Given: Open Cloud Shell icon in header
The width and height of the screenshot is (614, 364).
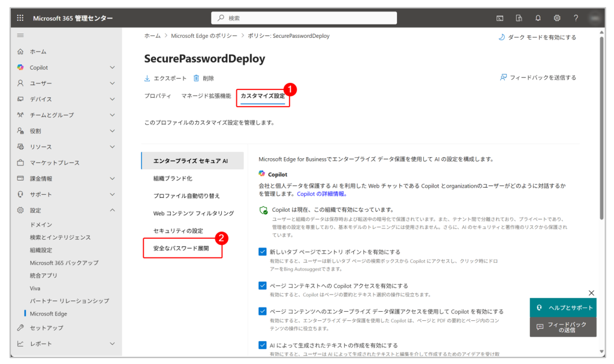Looking at the screenshot, I should click(x=500, y=18).
